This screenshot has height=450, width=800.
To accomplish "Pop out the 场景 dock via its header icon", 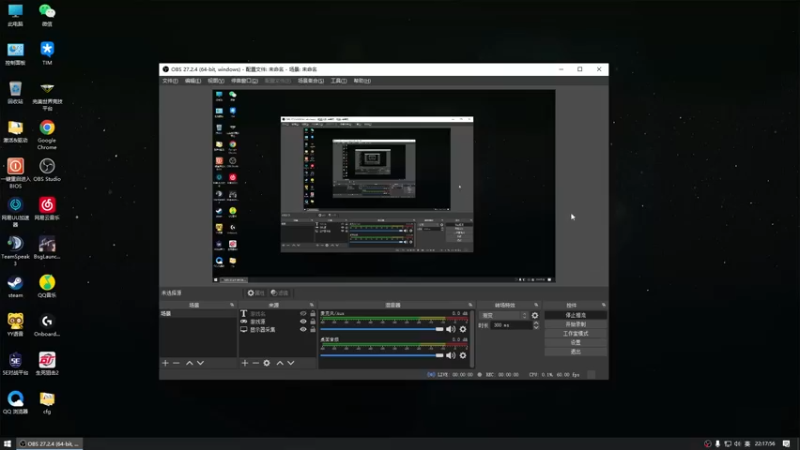I will tap(232, 305).
